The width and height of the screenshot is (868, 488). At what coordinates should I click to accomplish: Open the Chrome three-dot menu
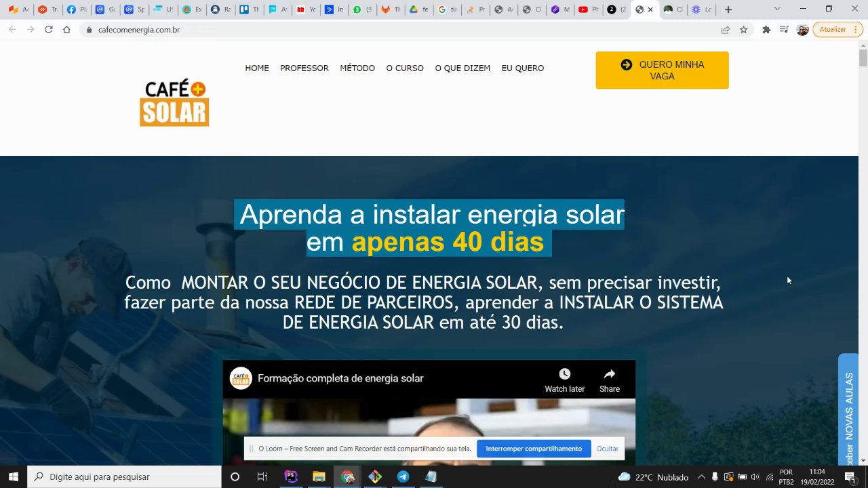coord(856,30)
